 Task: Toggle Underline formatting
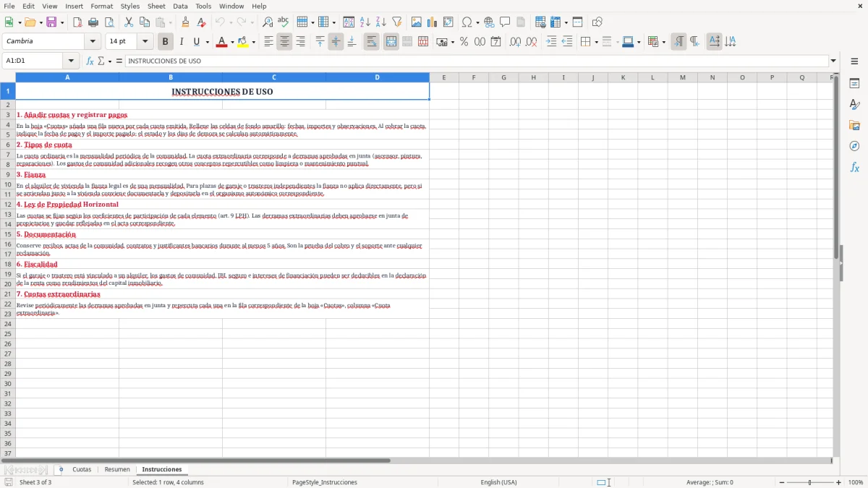[196, 42]
